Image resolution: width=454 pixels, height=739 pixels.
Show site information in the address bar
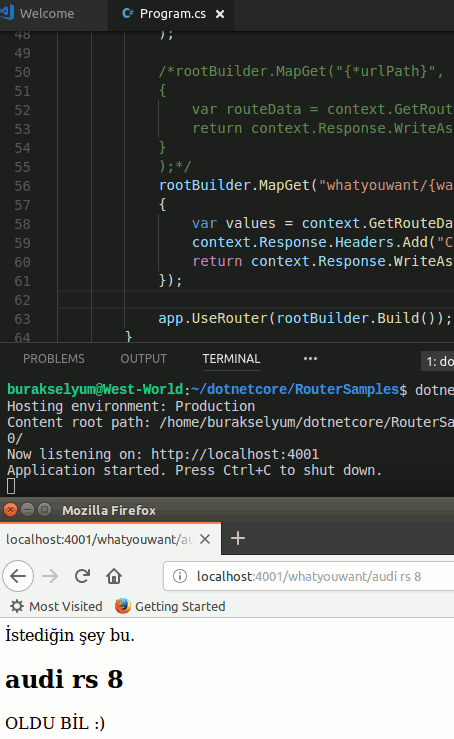pos(180,576)
